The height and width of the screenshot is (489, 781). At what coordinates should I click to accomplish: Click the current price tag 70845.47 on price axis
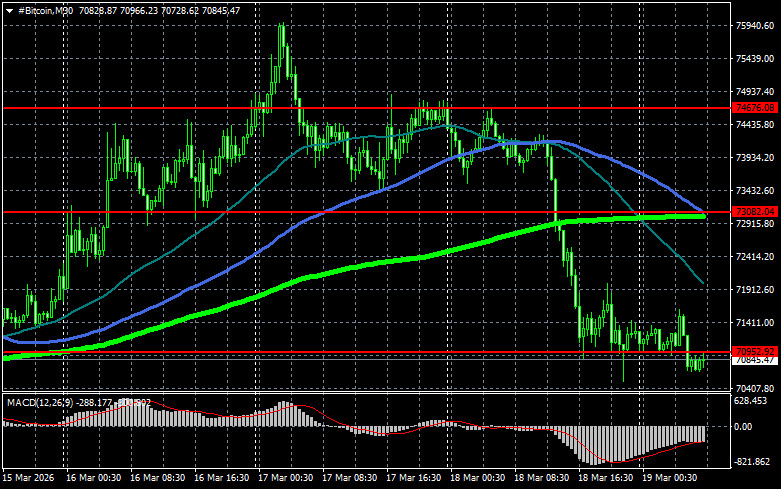755,360
